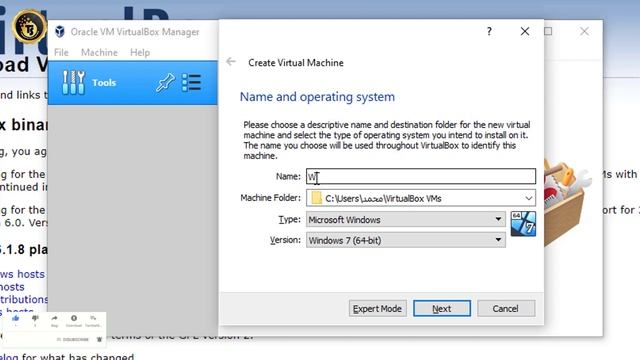Expand the Machine Folder dropdown

[x=529, y=198]
